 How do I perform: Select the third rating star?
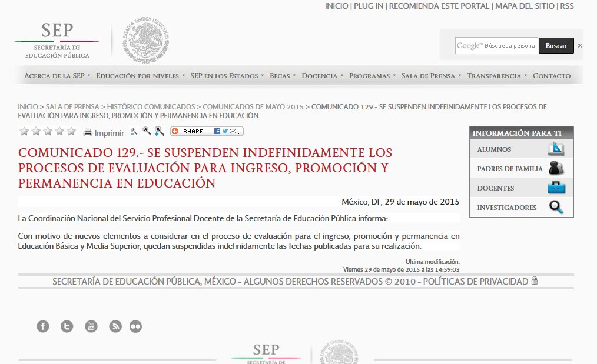coord(48,131)
